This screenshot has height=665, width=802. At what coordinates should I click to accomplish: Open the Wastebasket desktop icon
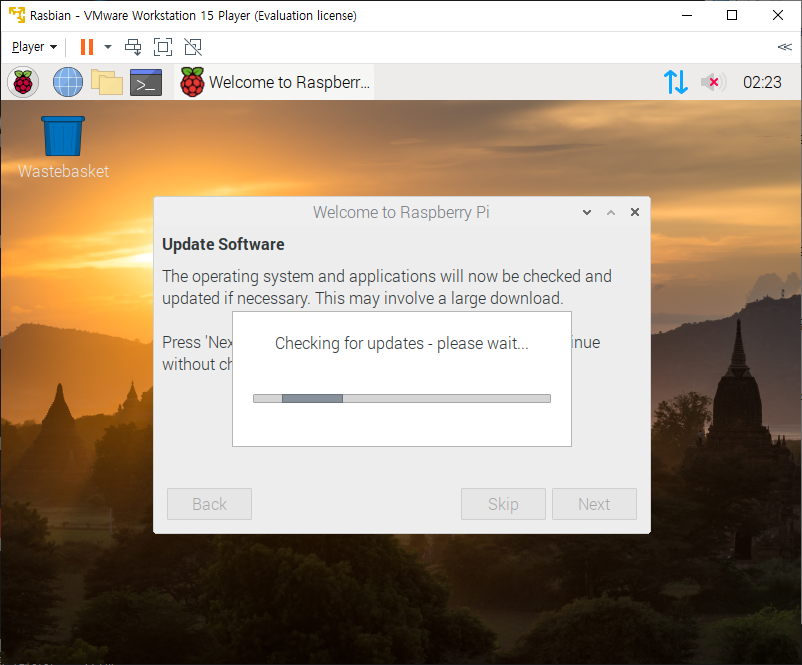click(x=63, y=147)
